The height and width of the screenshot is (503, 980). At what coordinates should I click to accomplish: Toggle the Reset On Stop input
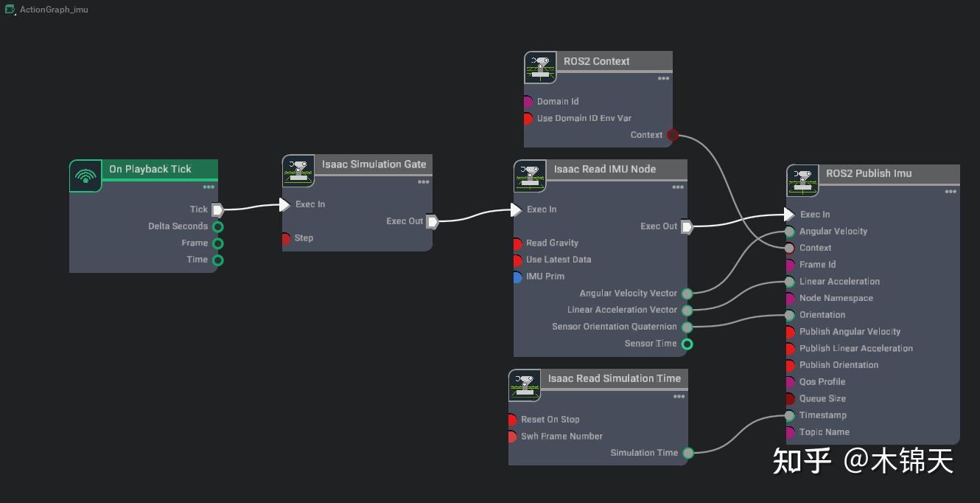click(514, 418)
